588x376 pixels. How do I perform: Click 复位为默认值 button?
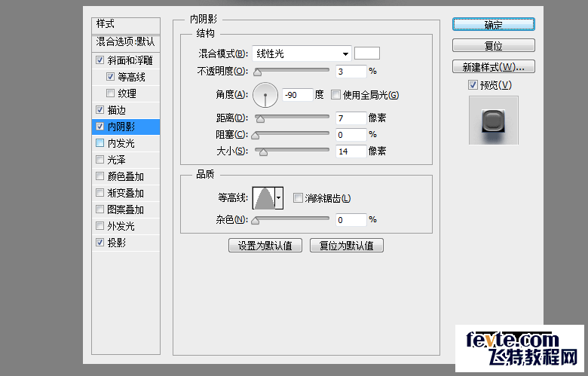pos(347,246)
